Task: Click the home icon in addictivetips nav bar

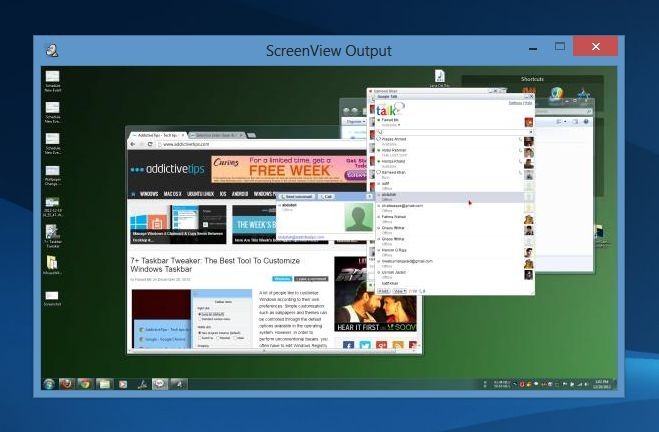Action: pyautogui.click(x=133, y=194)
